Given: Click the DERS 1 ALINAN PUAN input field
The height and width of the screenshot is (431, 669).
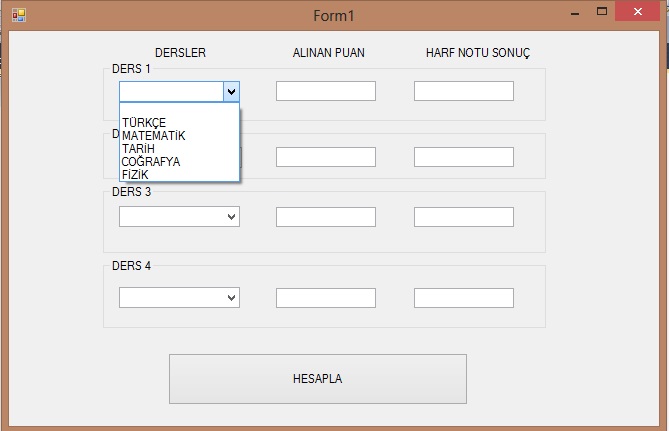Looking at the screenshot, I should 326,91.
